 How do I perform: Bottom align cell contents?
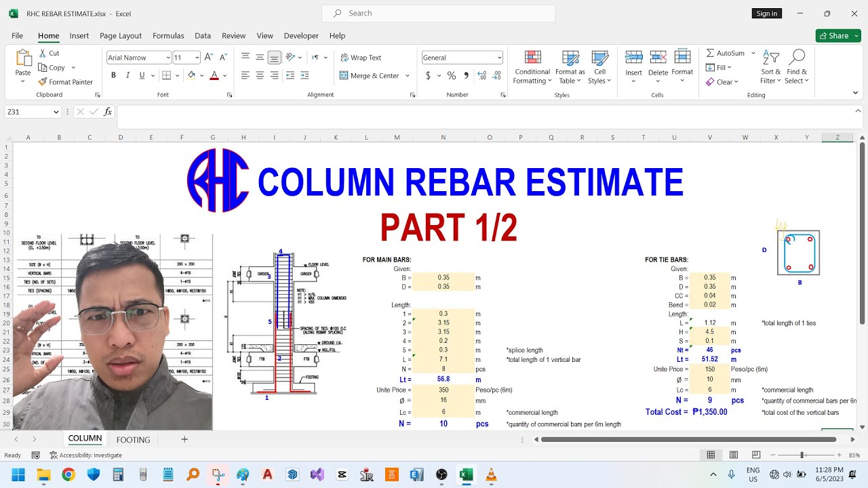[274, 58]
